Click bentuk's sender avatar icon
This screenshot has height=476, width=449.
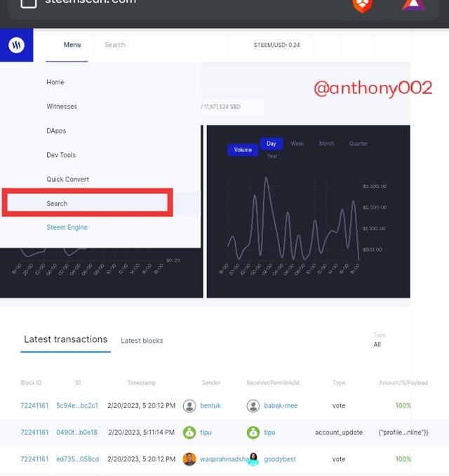pyautogui.click(x=189, y=406)
